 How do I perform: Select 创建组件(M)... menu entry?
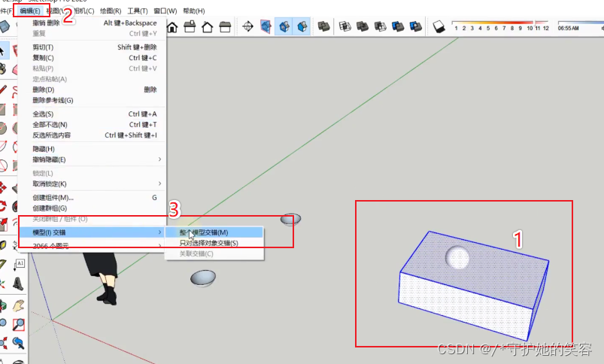93,198
